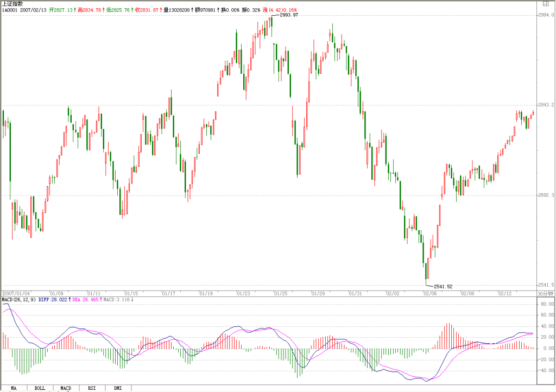Switch to the BOLL indicator tab

point(40,388)
